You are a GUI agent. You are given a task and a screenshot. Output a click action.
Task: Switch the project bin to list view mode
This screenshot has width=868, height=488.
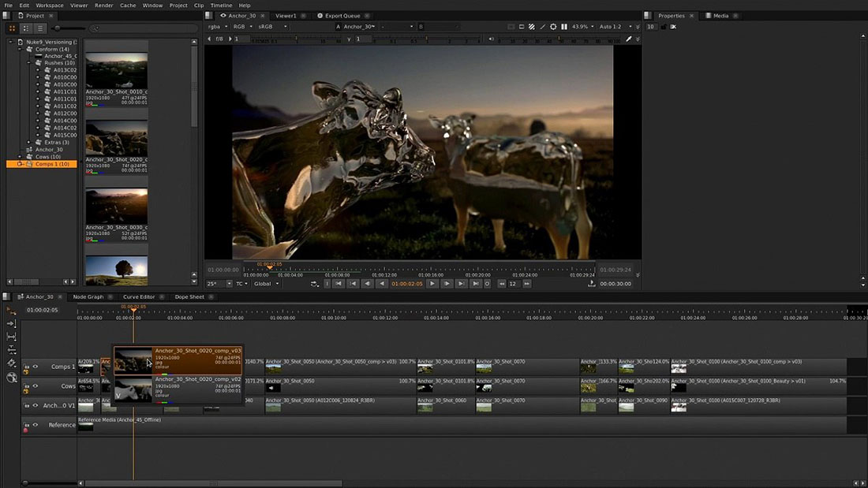pyautogui.click(x=40, y=28)
